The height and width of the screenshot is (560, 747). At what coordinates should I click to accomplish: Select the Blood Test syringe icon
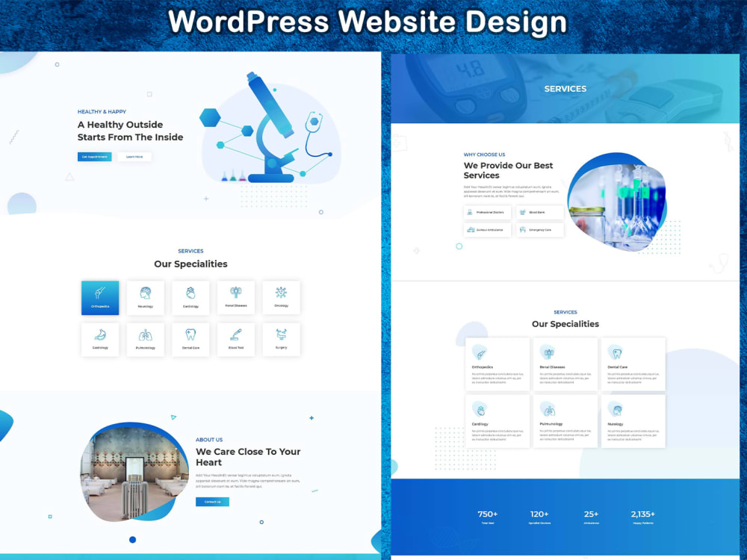tap(235, 334)
